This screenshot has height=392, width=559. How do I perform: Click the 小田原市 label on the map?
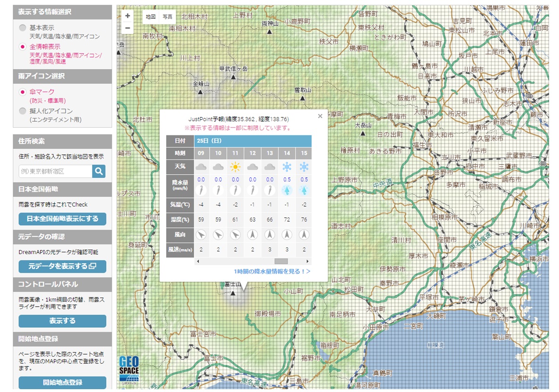click(x=376, y=327)
